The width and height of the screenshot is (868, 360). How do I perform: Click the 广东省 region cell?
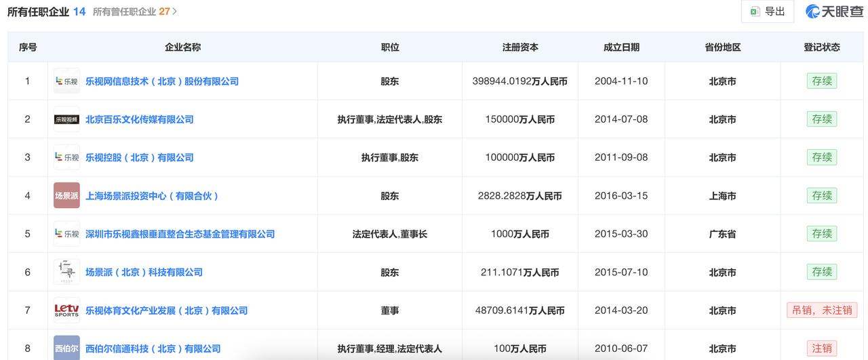[723, 234]
